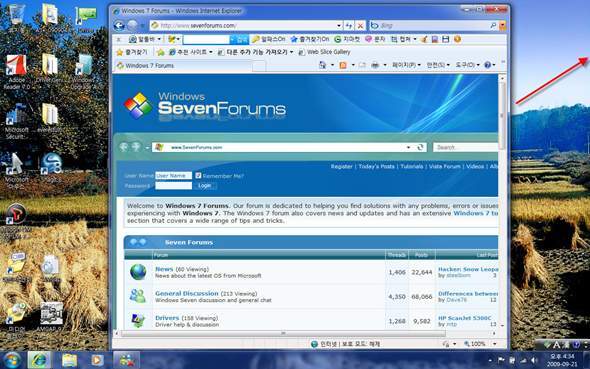The width and height of the screenshot is (590, 369).
Task: Open the News forum link
Action: (x=164, y=269)
